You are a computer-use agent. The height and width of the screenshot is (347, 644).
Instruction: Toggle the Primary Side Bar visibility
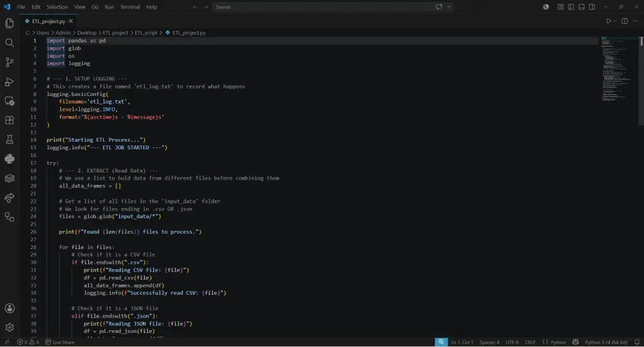(x=571, y=7)
